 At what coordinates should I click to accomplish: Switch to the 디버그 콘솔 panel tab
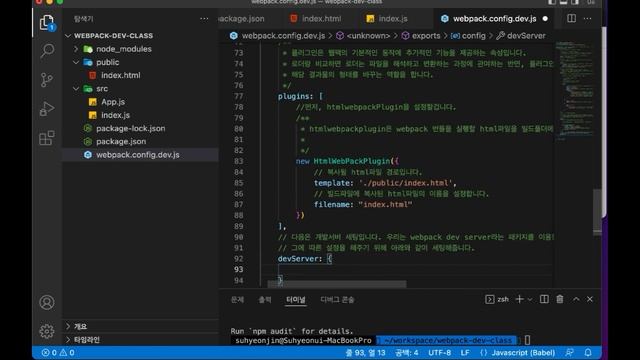tap(337, 300)
